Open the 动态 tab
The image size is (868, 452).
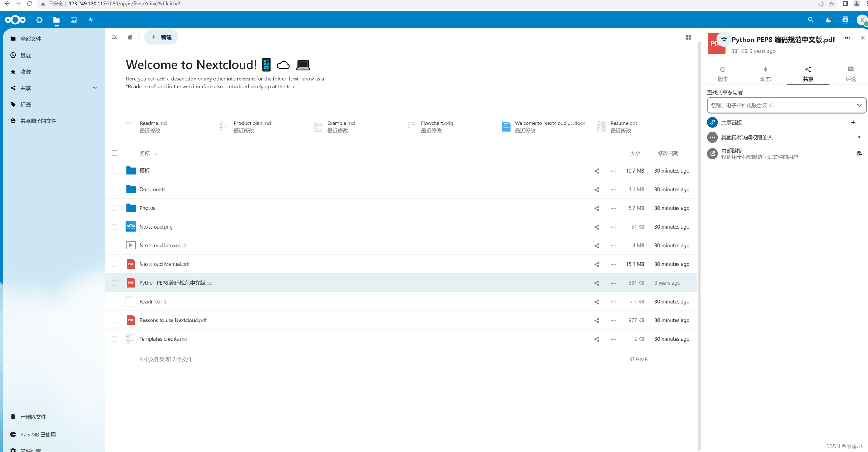[x=765, y=74]
